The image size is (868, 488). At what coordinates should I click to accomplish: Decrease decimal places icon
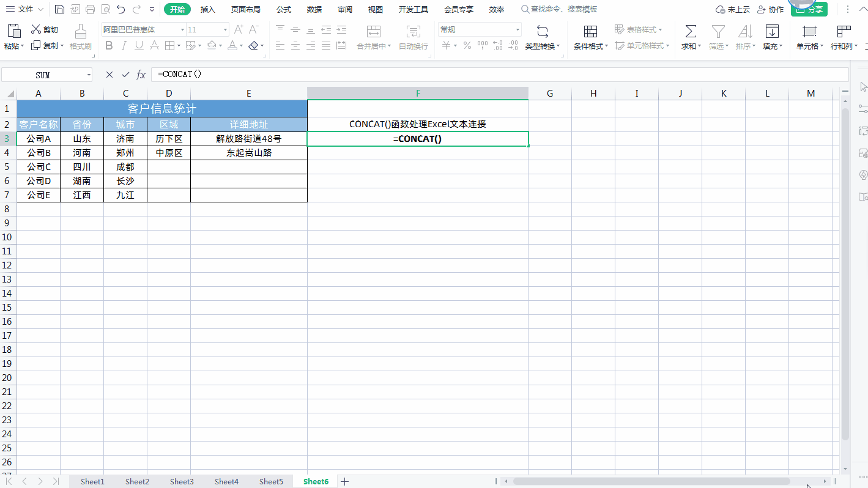(513, 45)
